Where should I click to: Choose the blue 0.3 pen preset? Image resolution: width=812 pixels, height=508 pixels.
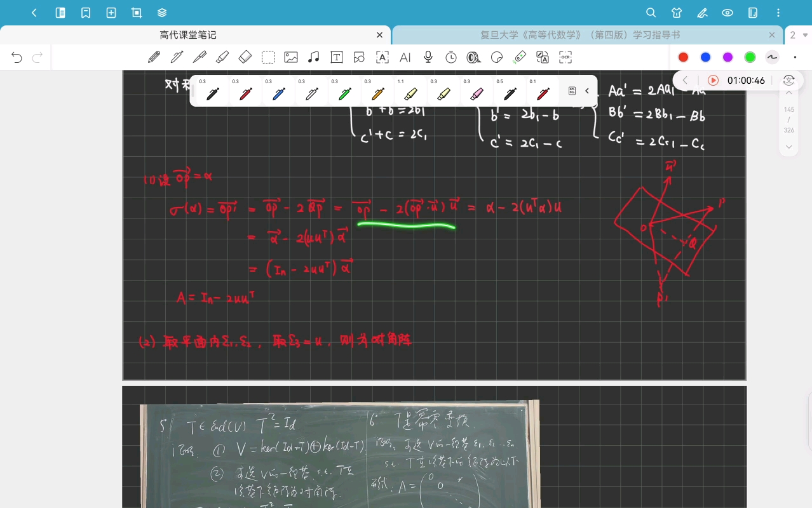[x=278, y=91]
